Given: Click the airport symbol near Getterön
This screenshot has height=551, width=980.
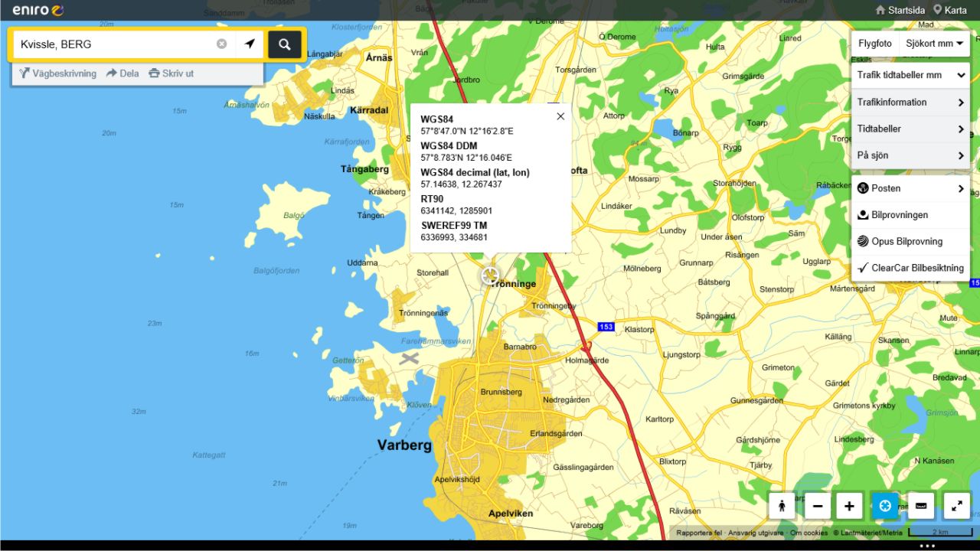Looking at the screenshot, I should tap(410, 357).
